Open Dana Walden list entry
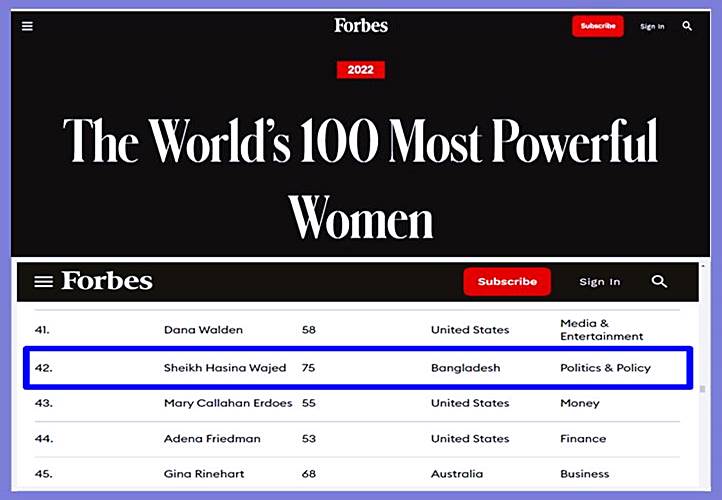 [203, 330]
